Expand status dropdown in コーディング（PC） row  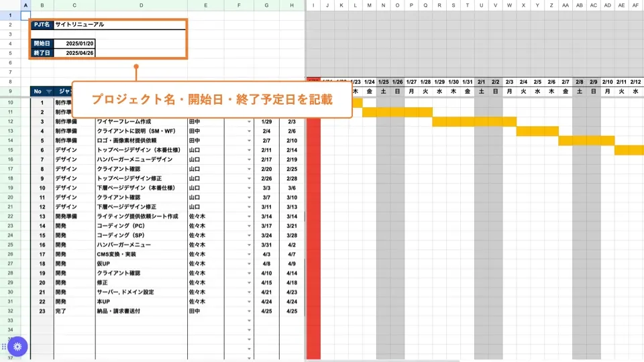[250, 226]
